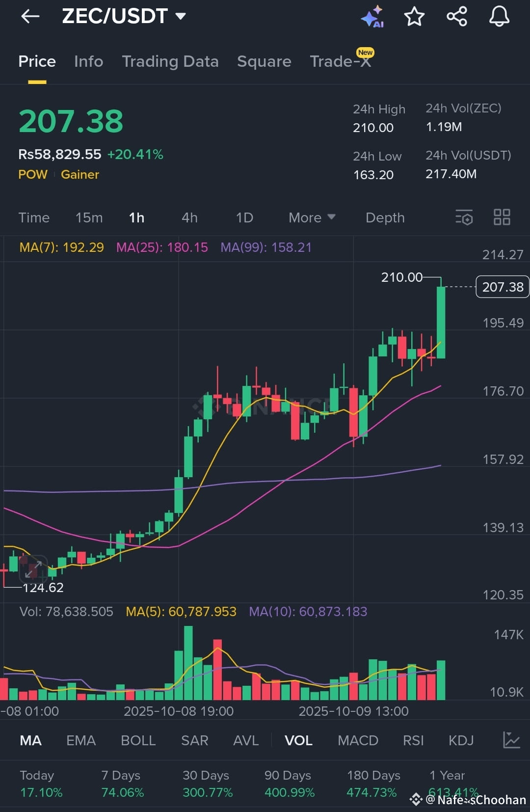Go back using the arrow icon

pyautogui.click(x=30, y=16)
